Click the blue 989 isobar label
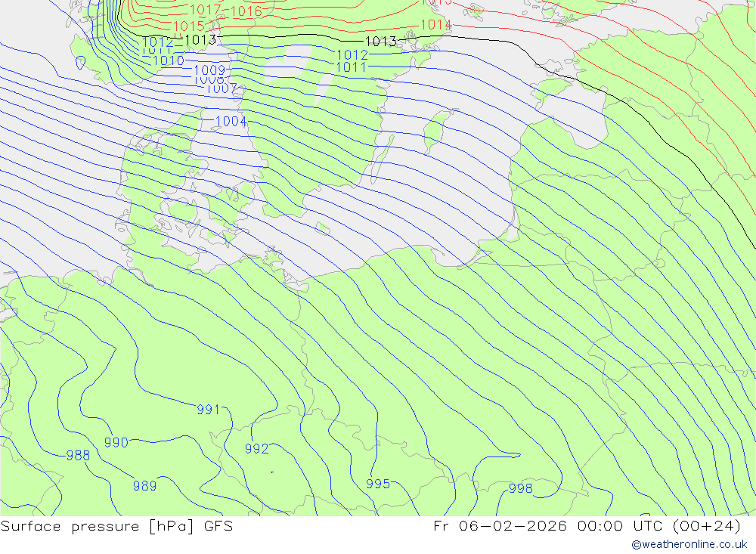 tap(144, 485)
